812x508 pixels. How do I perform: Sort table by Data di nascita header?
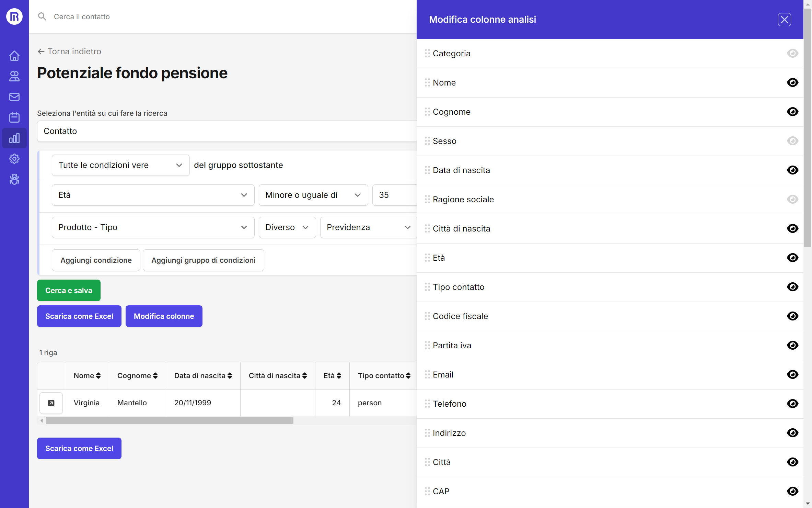pyautogui.click(x=203, y=375)
